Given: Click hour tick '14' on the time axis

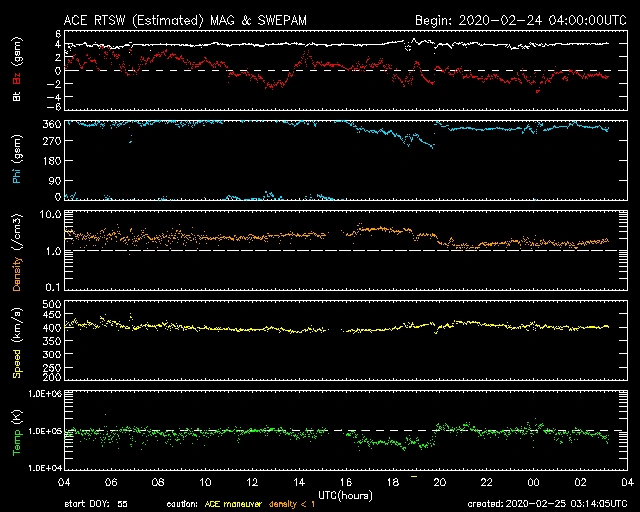Looking at the screenshot, I should 299,482.
